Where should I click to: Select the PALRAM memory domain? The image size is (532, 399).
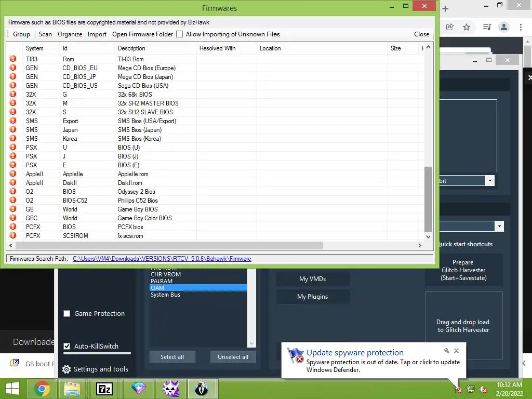[198, 281]
